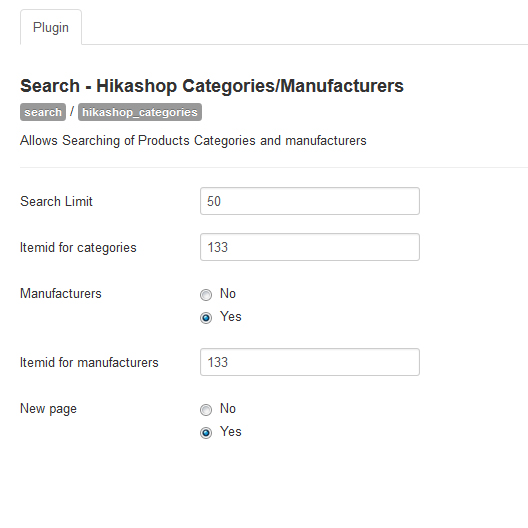528x528 pixels.
Task: Click the slash separator between badges
Action: click(72, 111)
